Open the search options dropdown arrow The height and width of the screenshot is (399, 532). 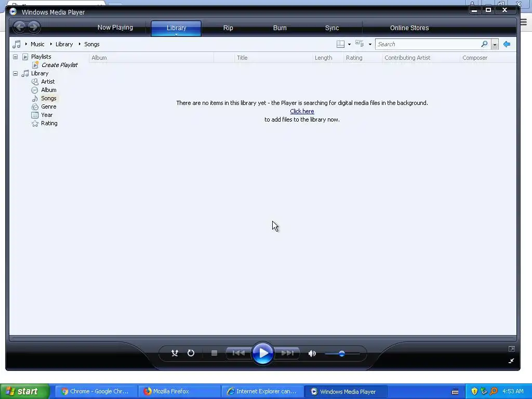[x=495, y=45]
